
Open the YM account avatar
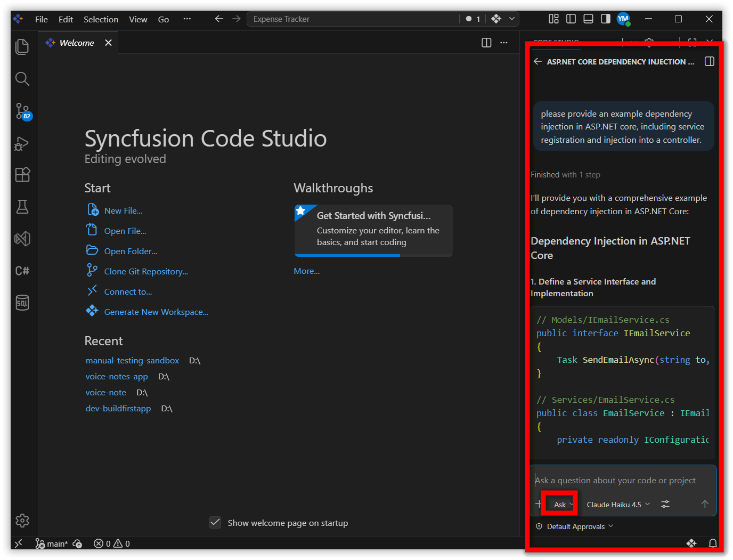[623, 19]
